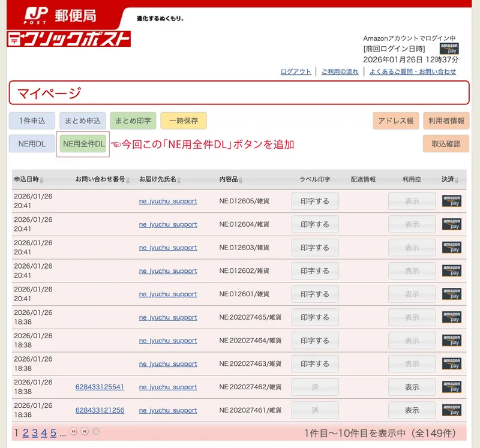Click the NE用全件DL download-all button

point(83,144)
